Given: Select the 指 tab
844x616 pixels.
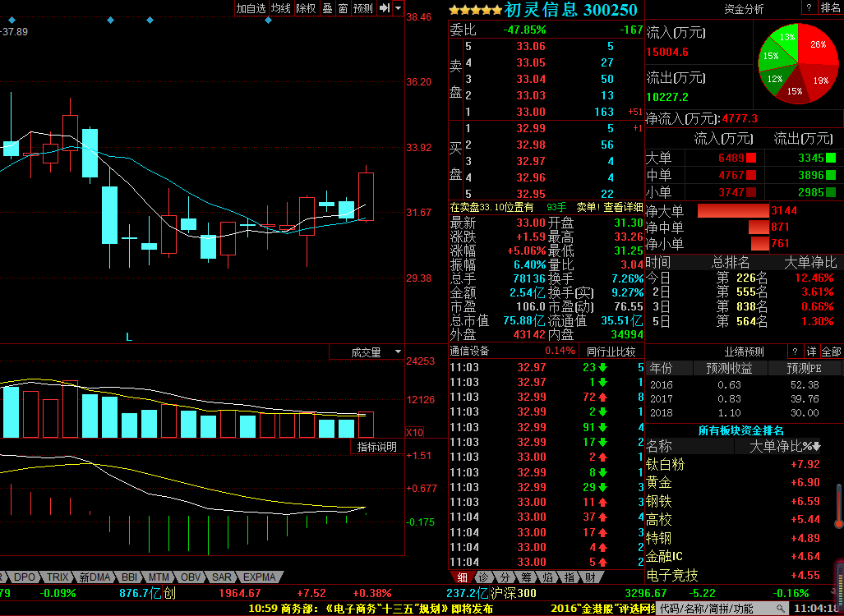Looking at the screenshot, I should pyautogui.click(x=569, y=577).
